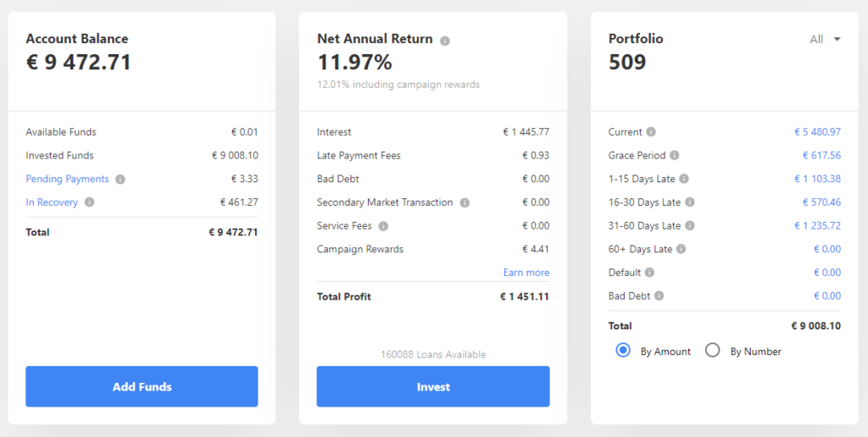Select the By Number radio button

tap(713, 351)
